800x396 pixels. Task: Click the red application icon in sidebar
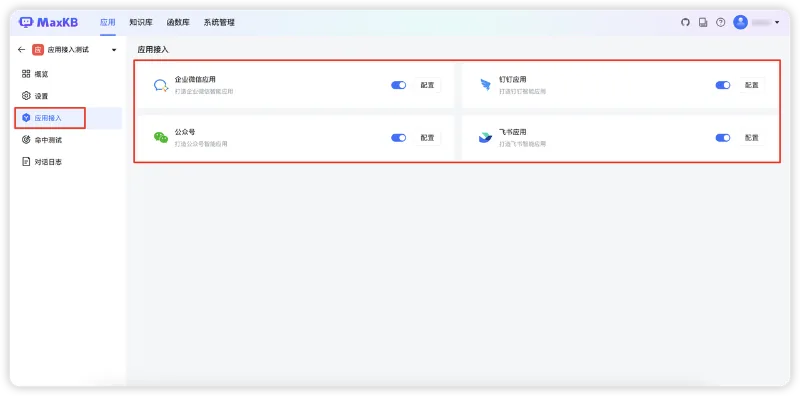tap(37, 50)
